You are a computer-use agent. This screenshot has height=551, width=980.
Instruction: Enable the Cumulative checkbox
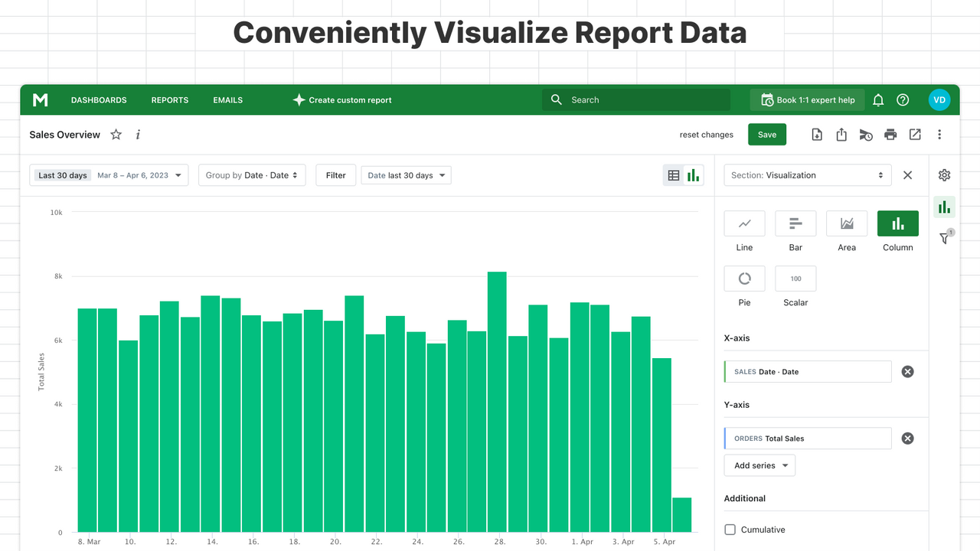pyautogui.click(x=730, y=529)
